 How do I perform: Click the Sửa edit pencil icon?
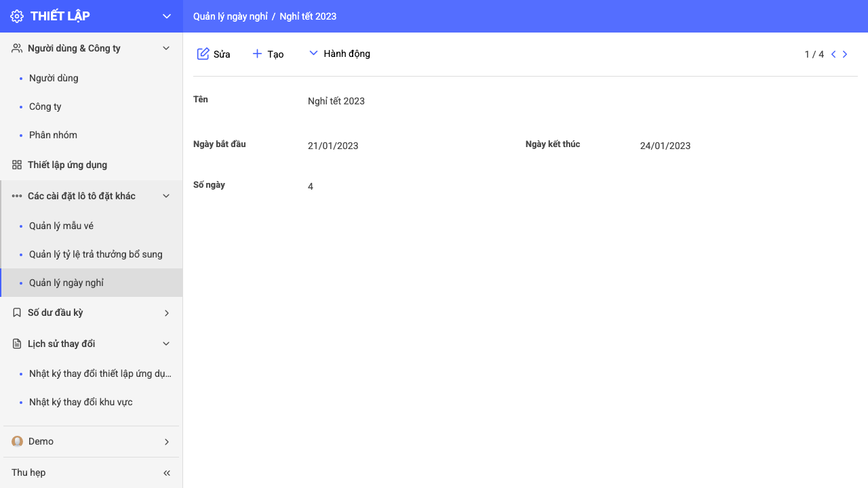pyautogui.click(x=203, y=54)
